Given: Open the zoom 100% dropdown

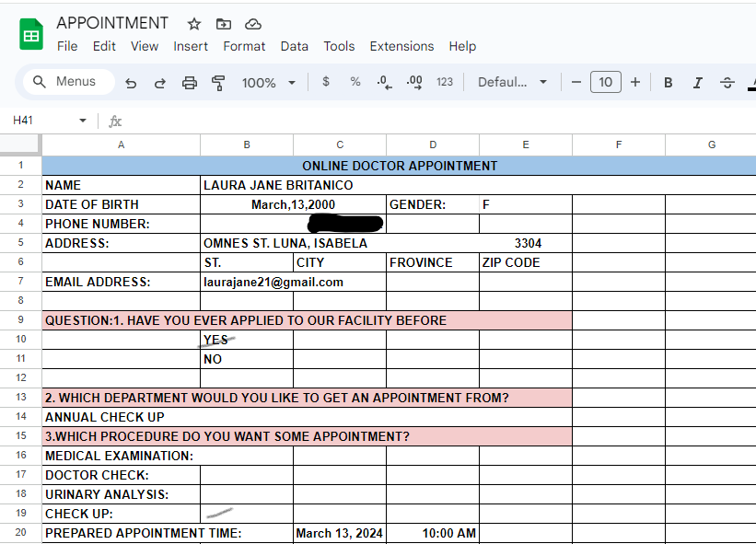Looking at the screenshot, I should click(x=269, y=83).
